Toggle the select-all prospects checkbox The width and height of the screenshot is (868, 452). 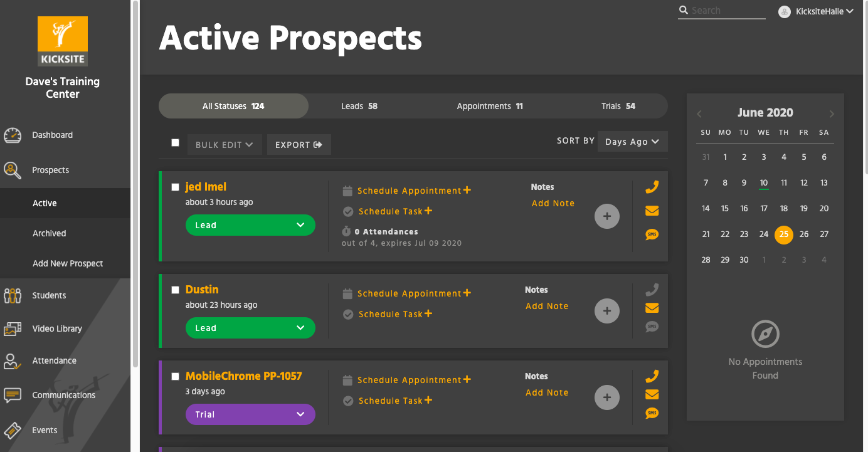(176, 143)
